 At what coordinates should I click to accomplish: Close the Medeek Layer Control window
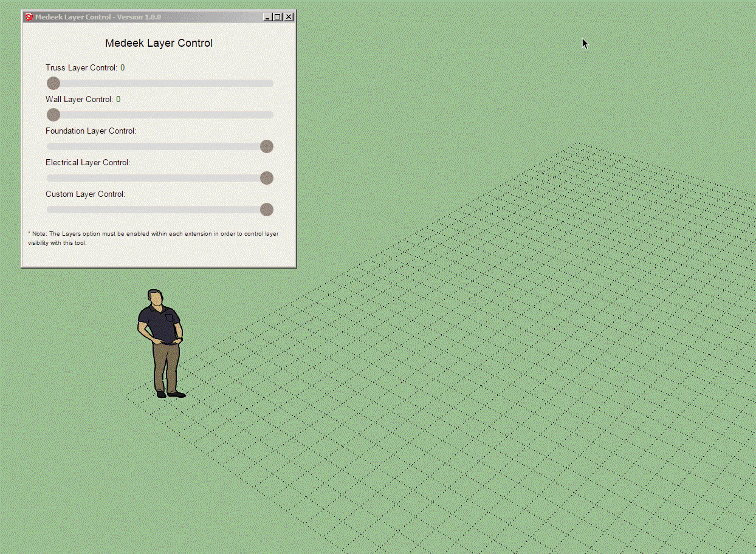coord(289,17)
